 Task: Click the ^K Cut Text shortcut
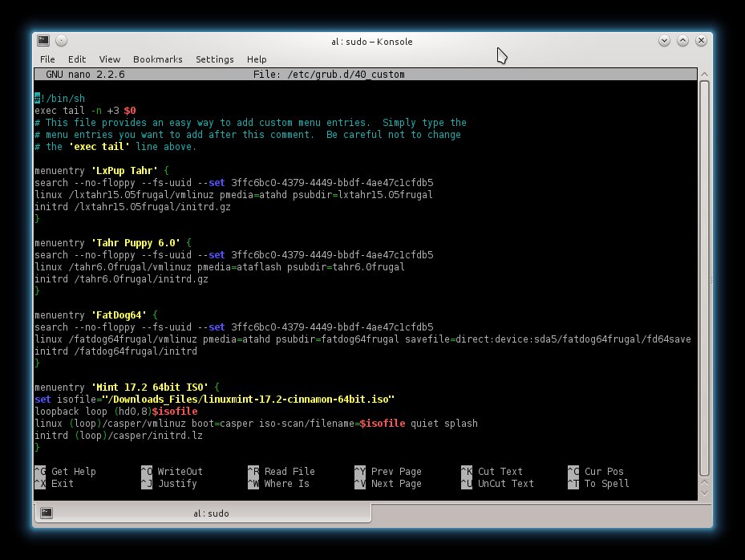click(x=492, y=472)
